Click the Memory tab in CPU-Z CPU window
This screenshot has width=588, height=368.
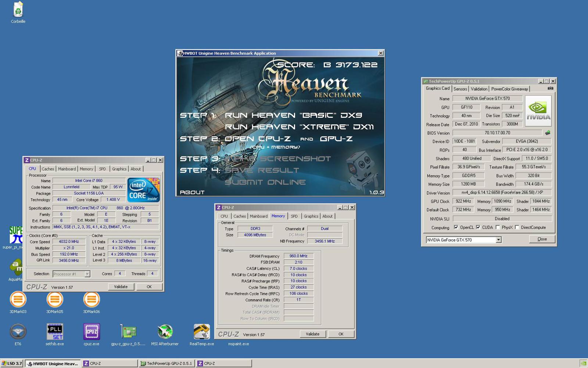[x=86, y=169]
